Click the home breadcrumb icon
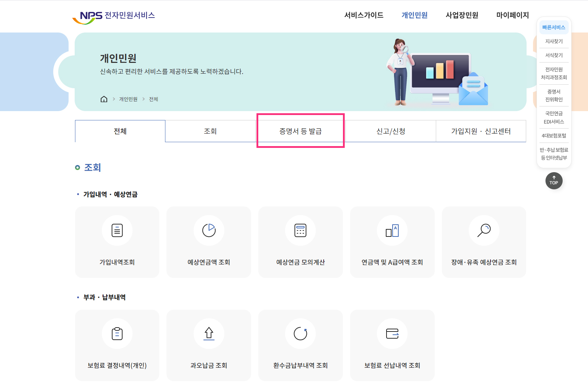The image size is (588, 389). coord(104,99)
